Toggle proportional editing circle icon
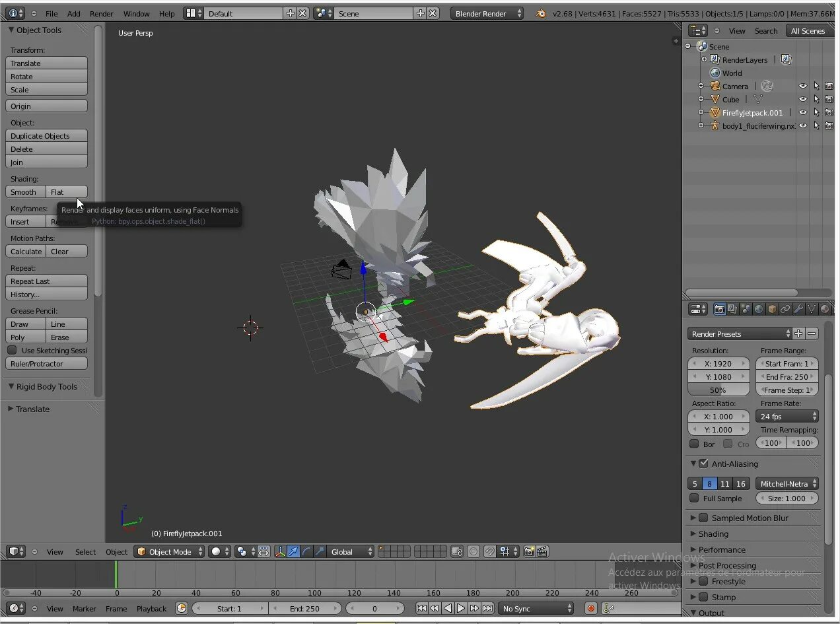The image size is (840, 624). (x=473, y=551)
